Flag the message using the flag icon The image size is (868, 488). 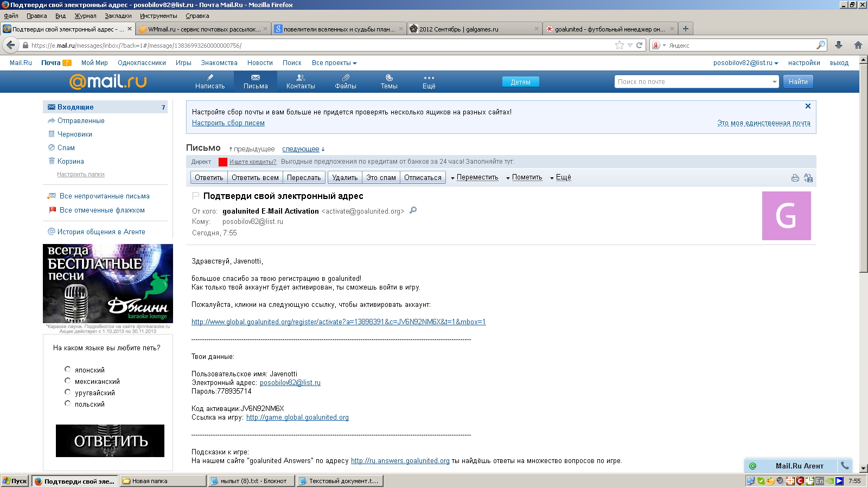[196, 196]
